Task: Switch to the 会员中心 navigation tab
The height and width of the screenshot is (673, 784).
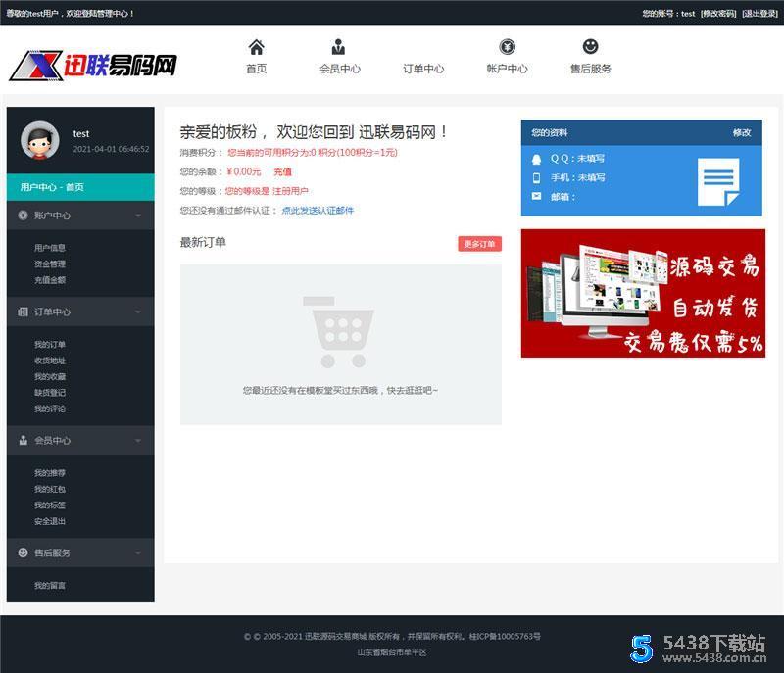Action: [x=338, y=59]
